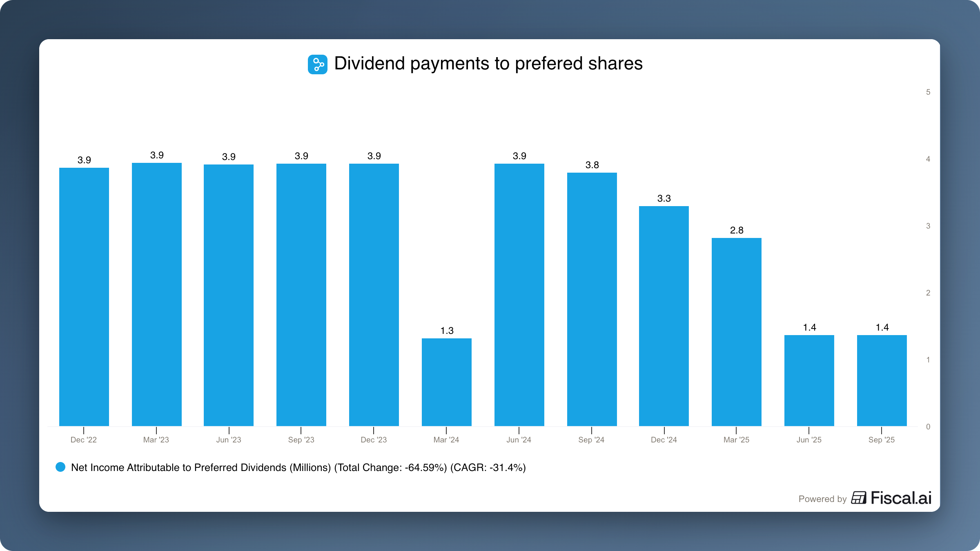Click the blue share icon beside the title
The image size is (980, 551).
(x=317, y=64)
